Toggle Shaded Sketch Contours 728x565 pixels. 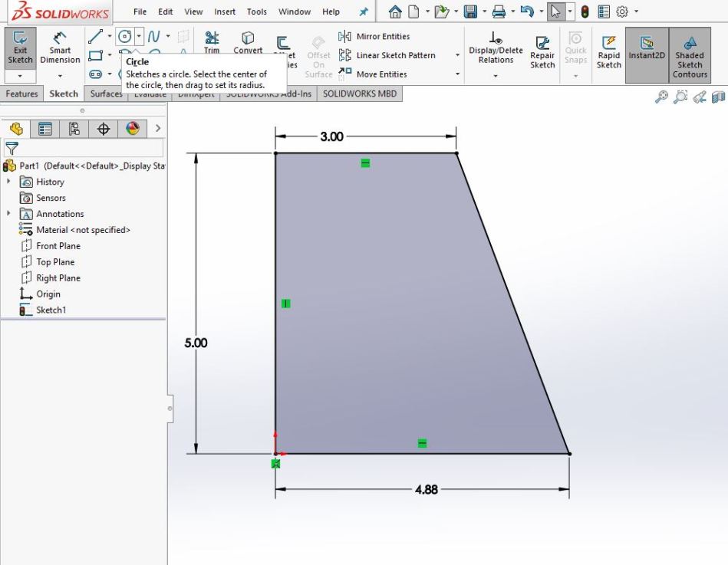click(x=690, y=54)
